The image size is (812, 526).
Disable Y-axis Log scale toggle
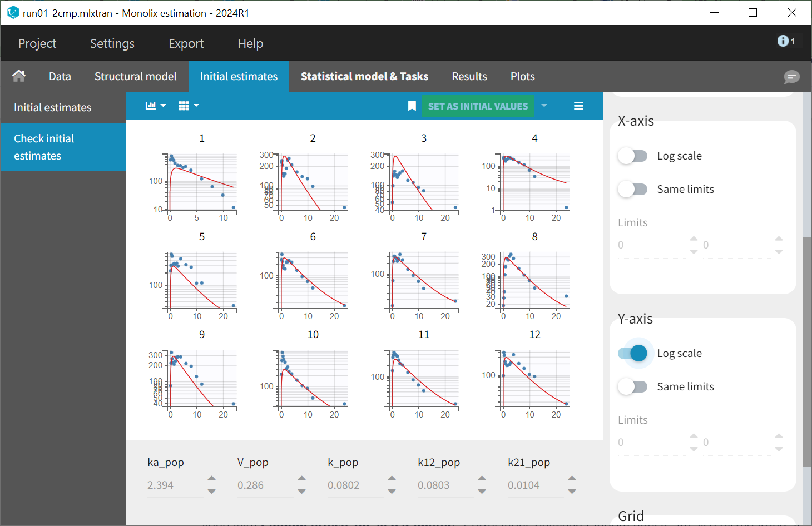point(633,354)
